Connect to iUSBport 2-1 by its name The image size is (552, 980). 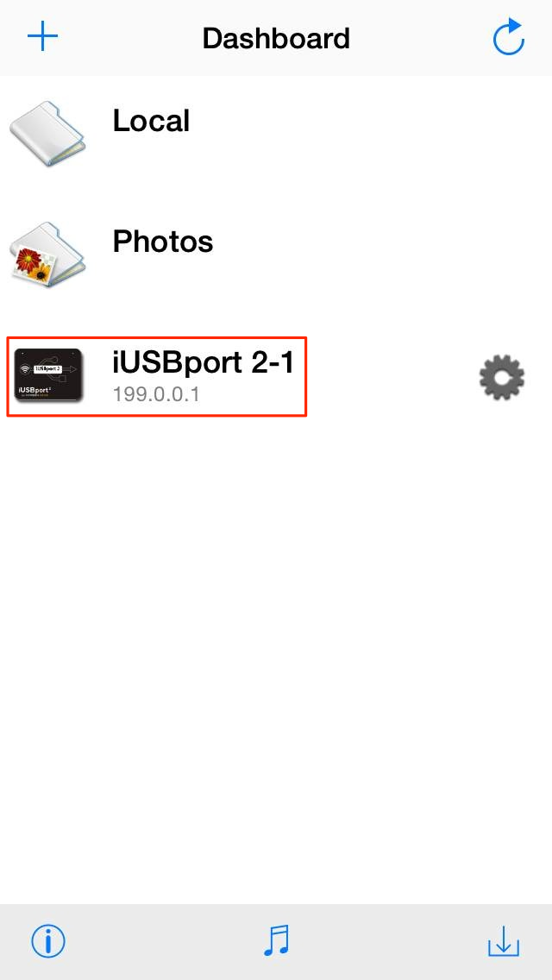coord(204,361)
